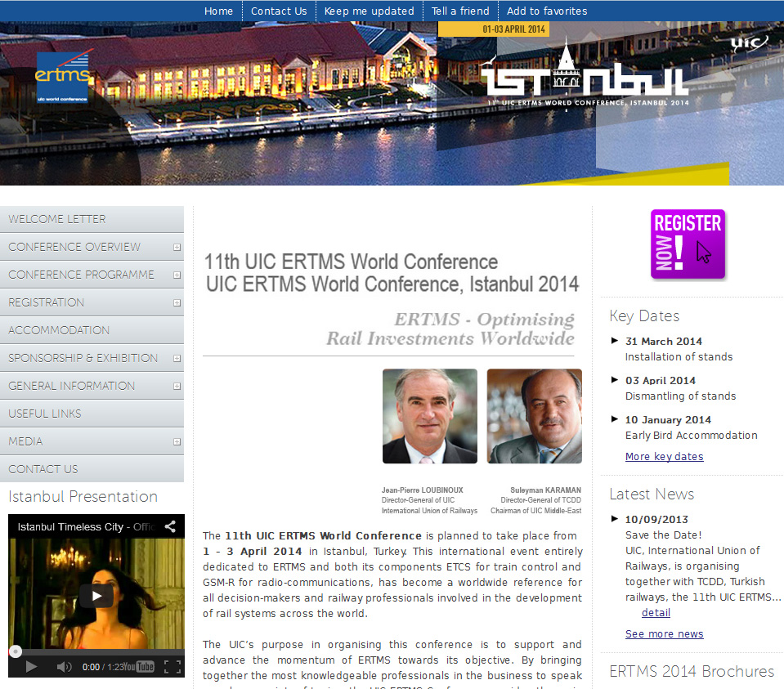Click the ERTMS logo in the banner
784x689 pixels.
(x=64, y=76)
